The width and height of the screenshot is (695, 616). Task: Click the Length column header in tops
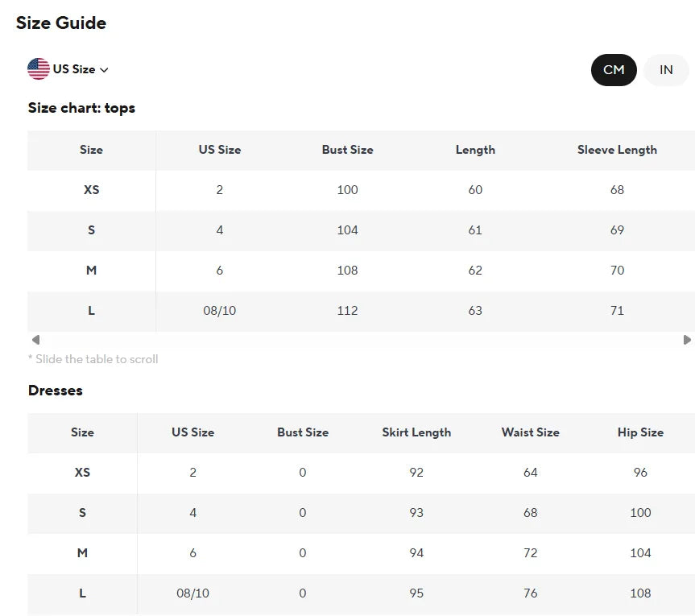(x=475, y=150)
